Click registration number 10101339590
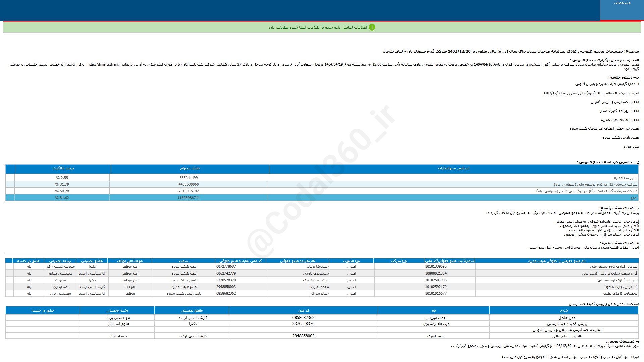The image size is (644, 362). click(436, 267)
